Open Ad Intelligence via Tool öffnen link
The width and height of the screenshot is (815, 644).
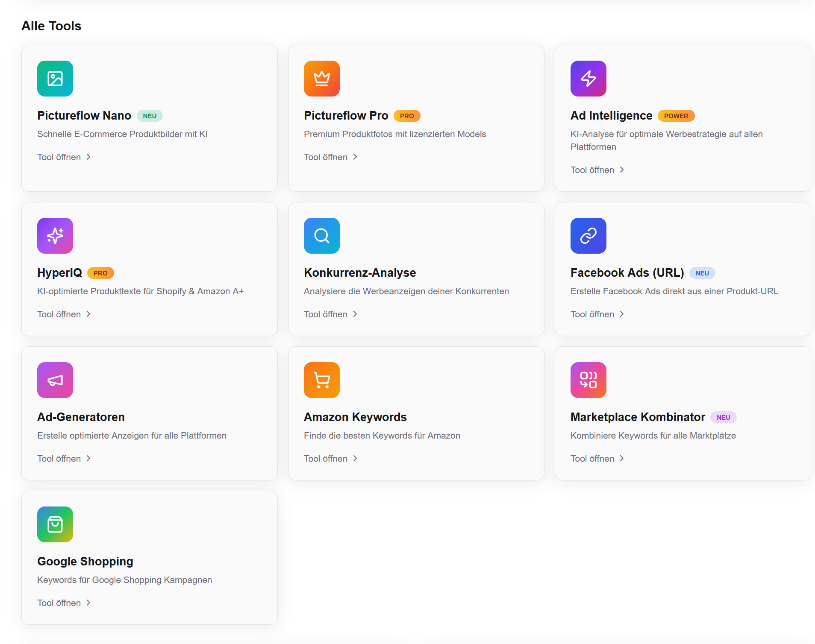click(x=597, y=170)
